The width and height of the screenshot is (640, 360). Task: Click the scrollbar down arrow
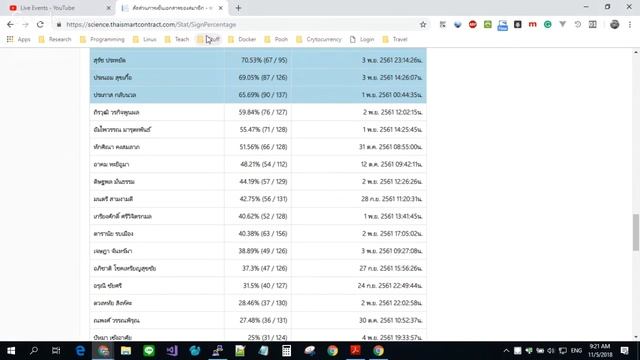point(636,337)
